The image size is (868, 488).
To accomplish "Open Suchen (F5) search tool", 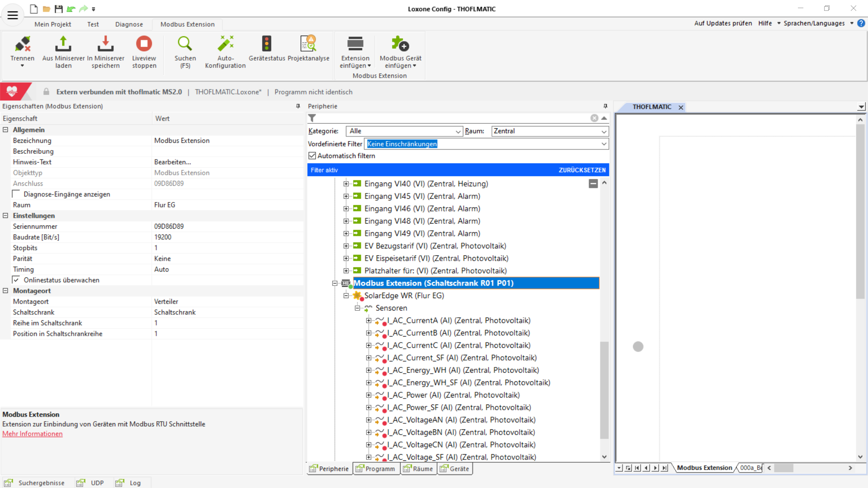I will click(185, 44).
